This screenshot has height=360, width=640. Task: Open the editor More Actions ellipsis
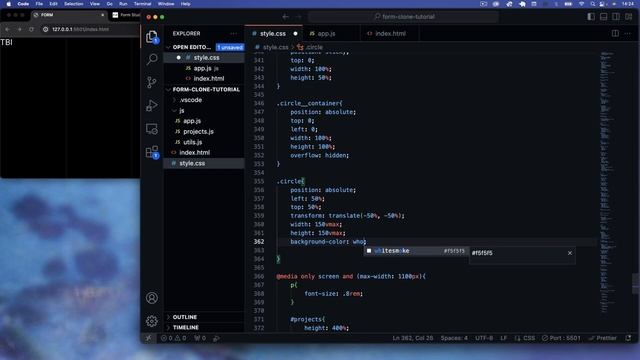tap(628, 33)
